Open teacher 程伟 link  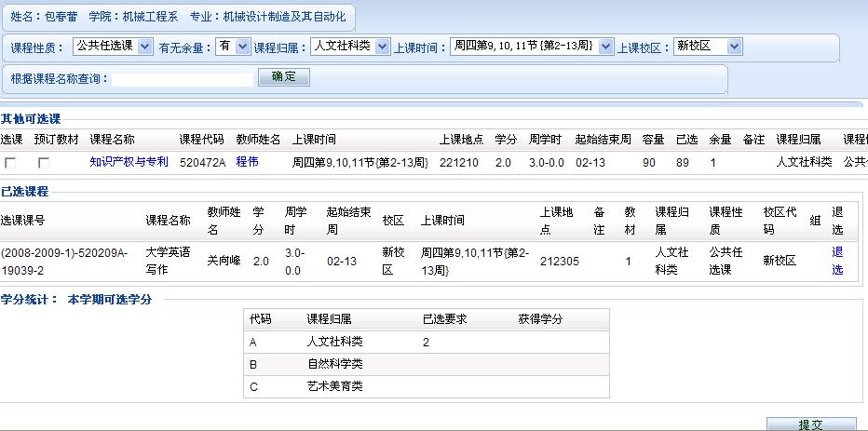pyautogui.click(x=247, y=162)
